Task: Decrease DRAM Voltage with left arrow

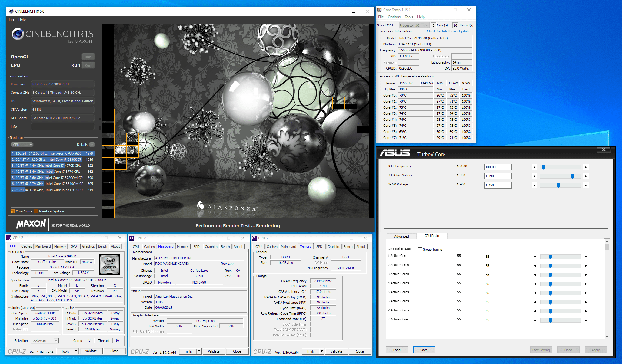Action: coord(534,185)
